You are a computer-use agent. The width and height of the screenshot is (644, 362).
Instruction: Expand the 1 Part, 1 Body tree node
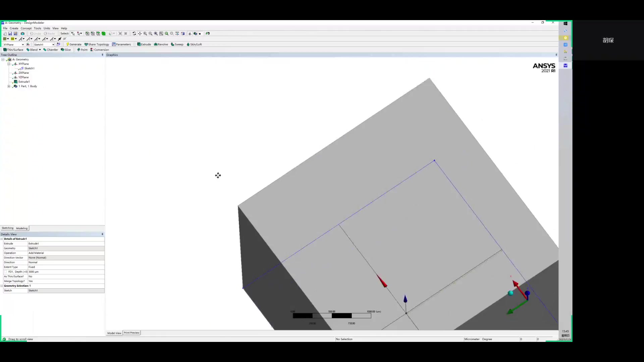[x=9, y=86]
